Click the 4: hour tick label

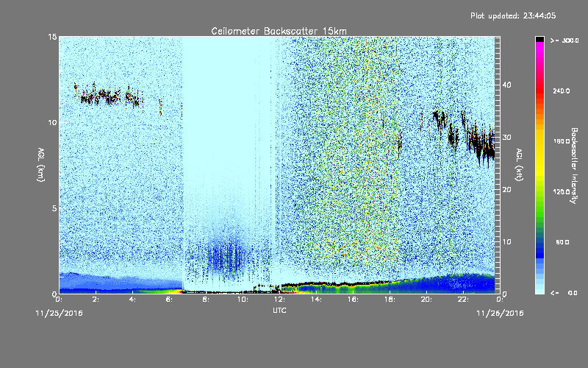click(133, 300)
